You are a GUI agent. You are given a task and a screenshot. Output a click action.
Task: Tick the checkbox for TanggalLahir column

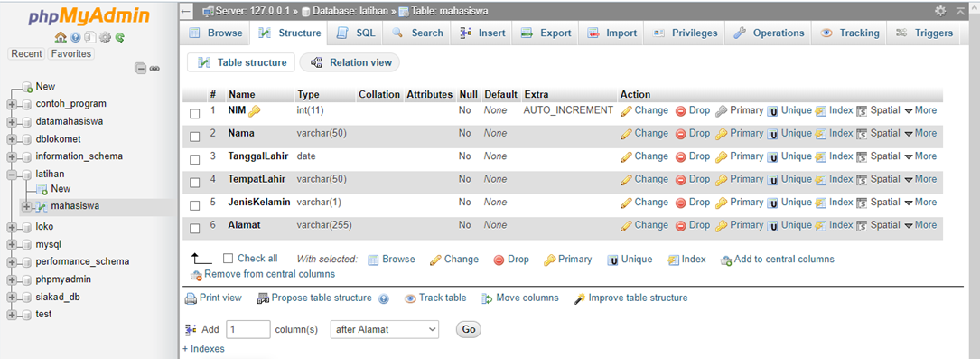195,159
